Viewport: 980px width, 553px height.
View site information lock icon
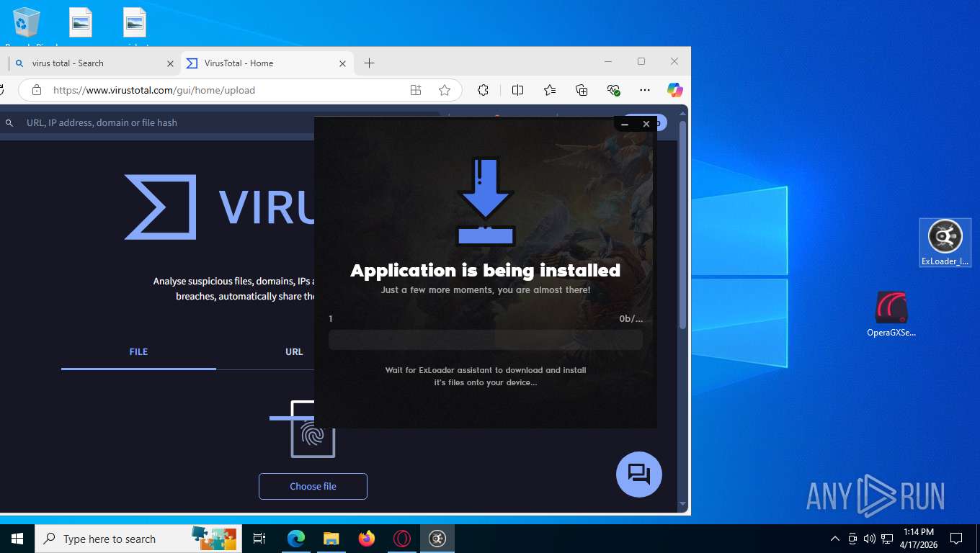coord(37,90)
